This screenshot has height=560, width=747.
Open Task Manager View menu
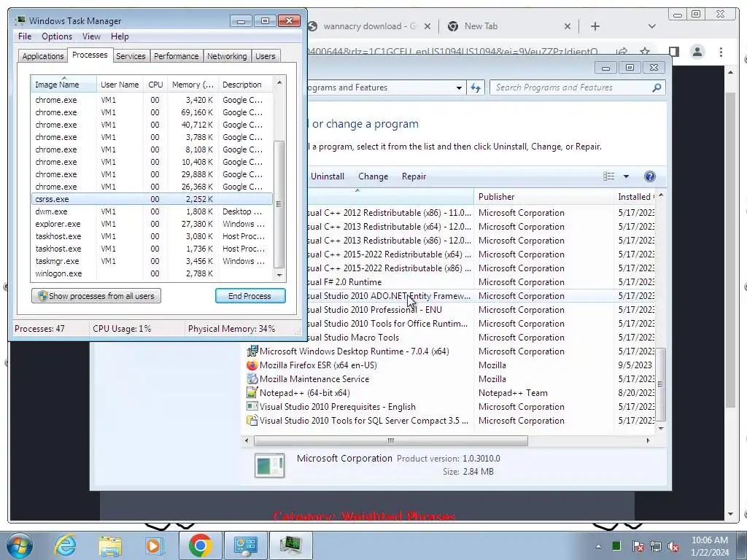[91, 36]
